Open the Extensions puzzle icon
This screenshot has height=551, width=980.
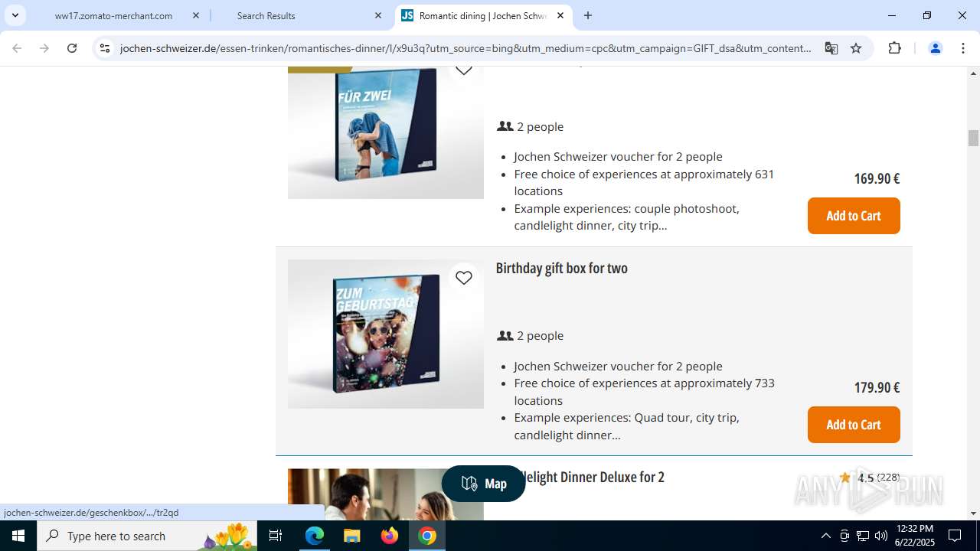(x=894, y=48)
